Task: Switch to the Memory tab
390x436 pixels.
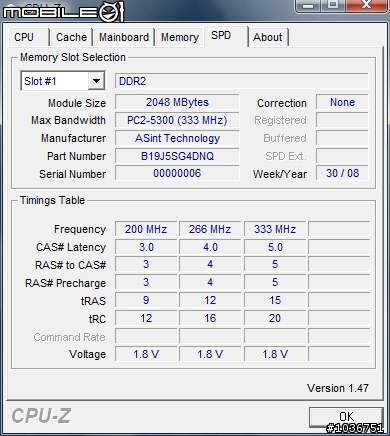Action: point(180,37)
